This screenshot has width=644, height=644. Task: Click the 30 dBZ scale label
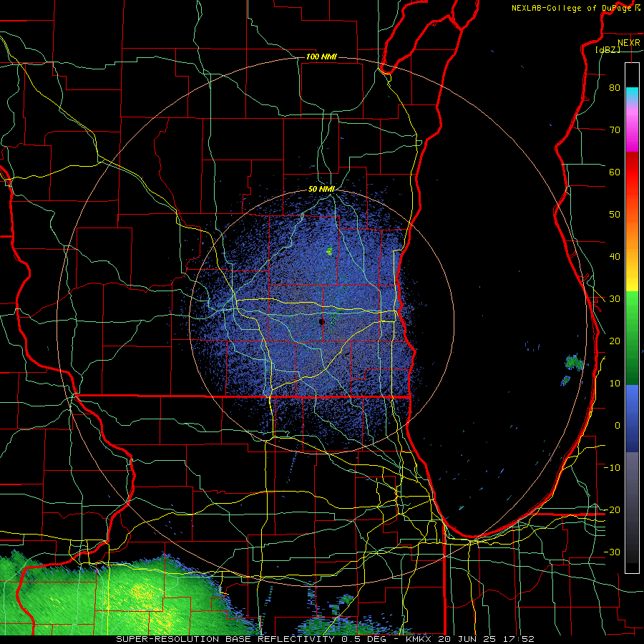pyautogui.click(x=615, y=298)
